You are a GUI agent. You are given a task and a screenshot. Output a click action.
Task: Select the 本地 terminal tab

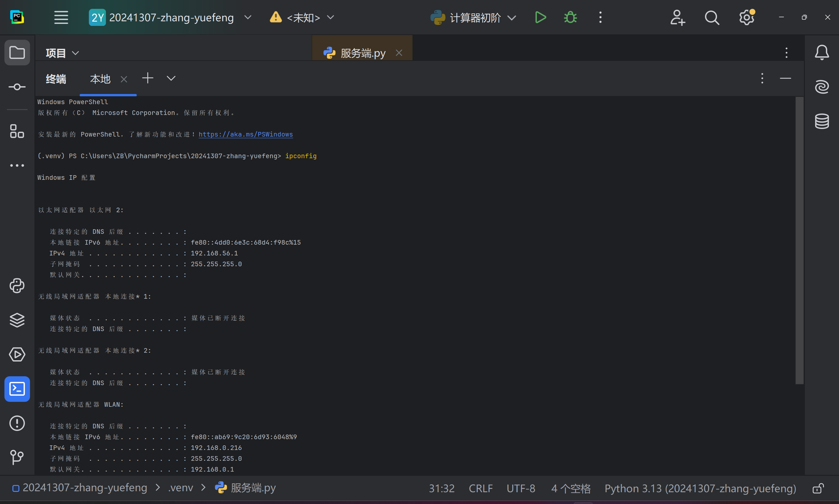pos(100,79)
